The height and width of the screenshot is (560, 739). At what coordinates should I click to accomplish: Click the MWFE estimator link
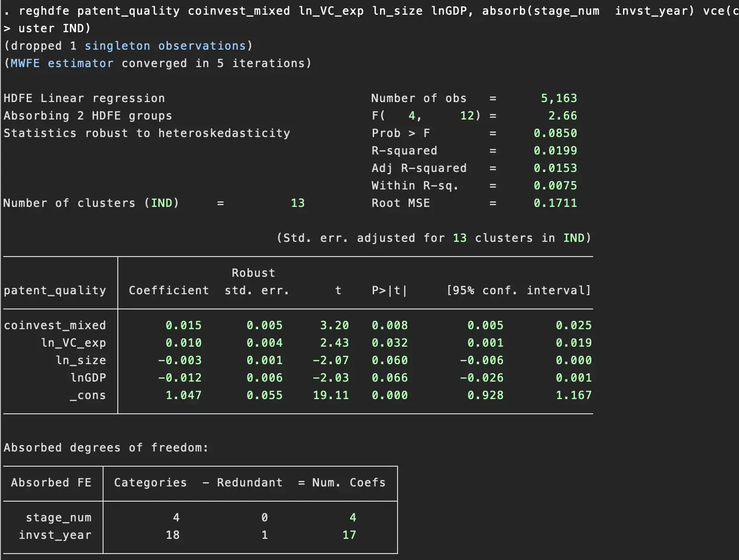(x=62, y=63)
